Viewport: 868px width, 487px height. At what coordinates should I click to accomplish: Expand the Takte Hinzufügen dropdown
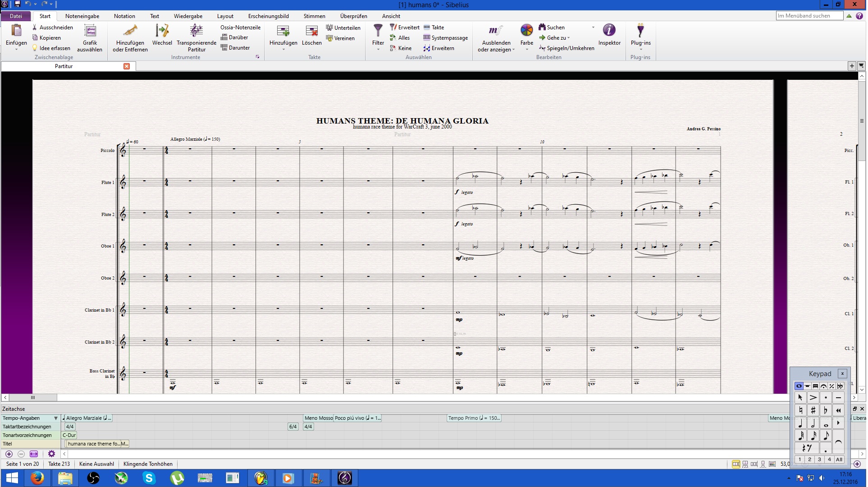pyautogui.click(x=283, y=50)
